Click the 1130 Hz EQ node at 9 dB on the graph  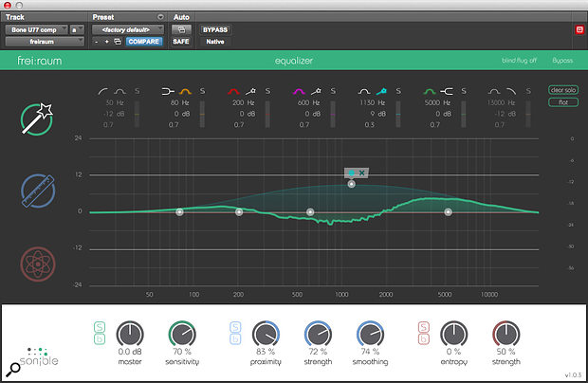(351, 184)
